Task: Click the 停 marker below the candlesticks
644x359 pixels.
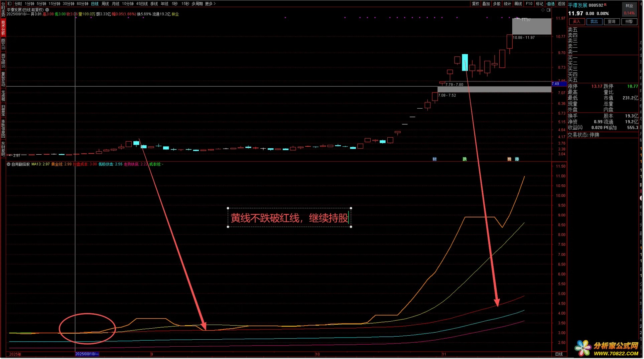Action: click(517, 159)
